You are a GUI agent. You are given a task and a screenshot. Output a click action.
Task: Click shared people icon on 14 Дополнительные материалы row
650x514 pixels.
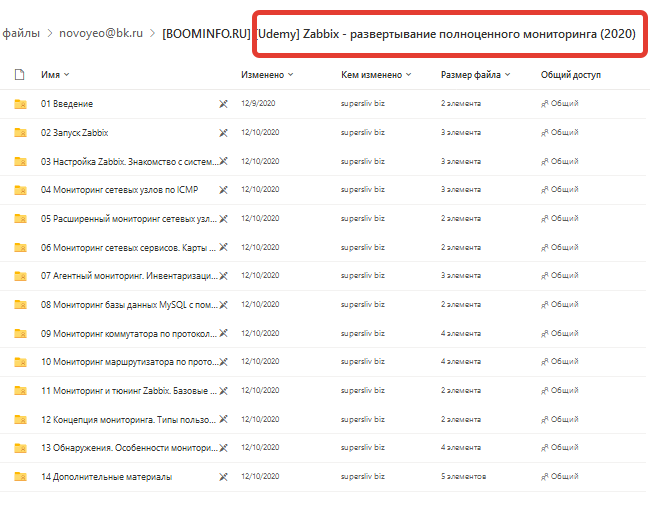click(x=545, y=477)
